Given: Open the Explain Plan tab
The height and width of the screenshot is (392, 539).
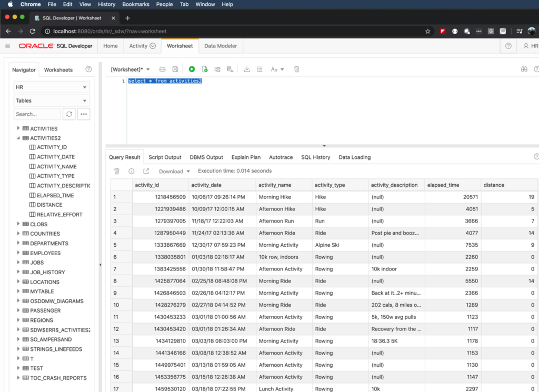Looking at the screenshot, I should (x=246, y=157).
